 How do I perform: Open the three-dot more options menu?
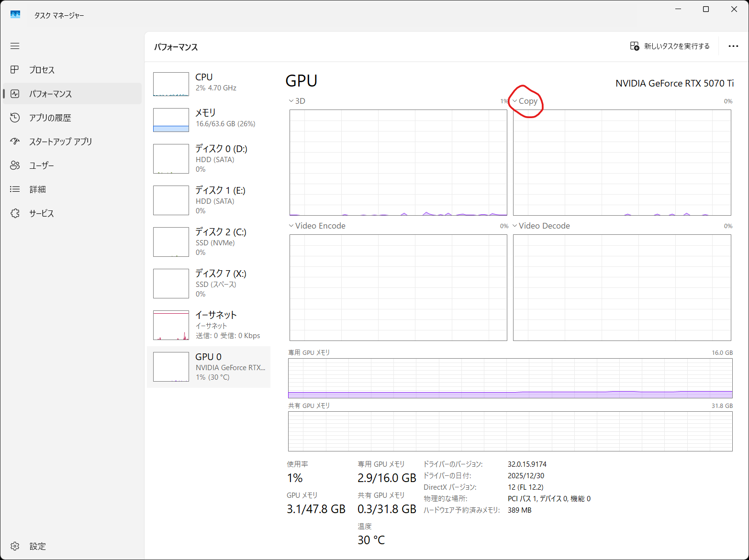[x=733, y=46]
